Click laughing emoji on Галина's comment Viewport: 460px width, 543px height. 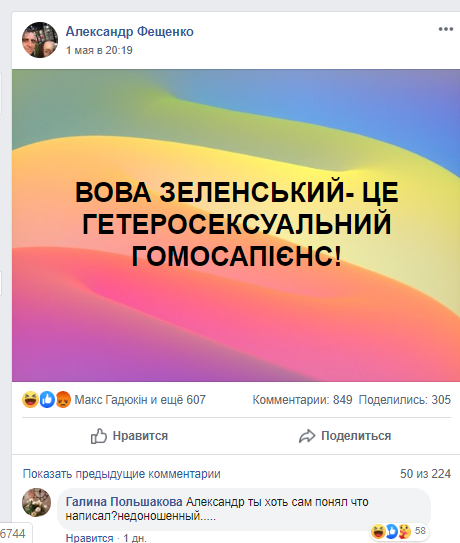[x=378, y=531]
